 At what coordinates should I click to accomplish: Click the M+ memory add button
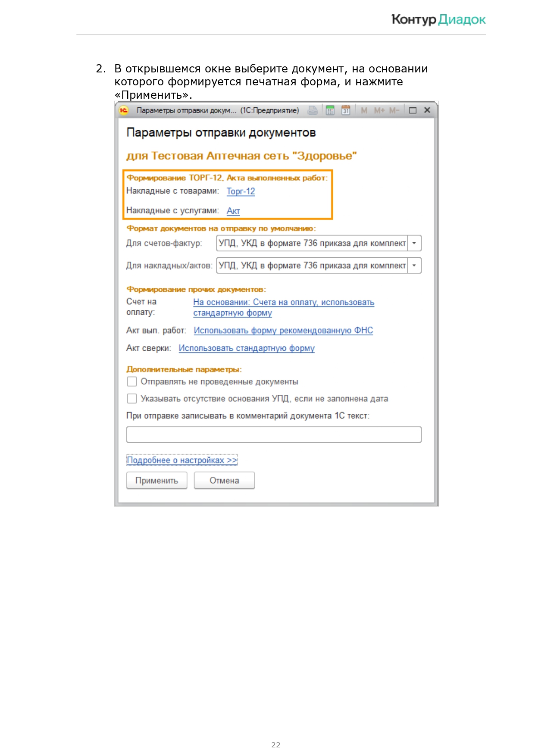click(379, 110)
